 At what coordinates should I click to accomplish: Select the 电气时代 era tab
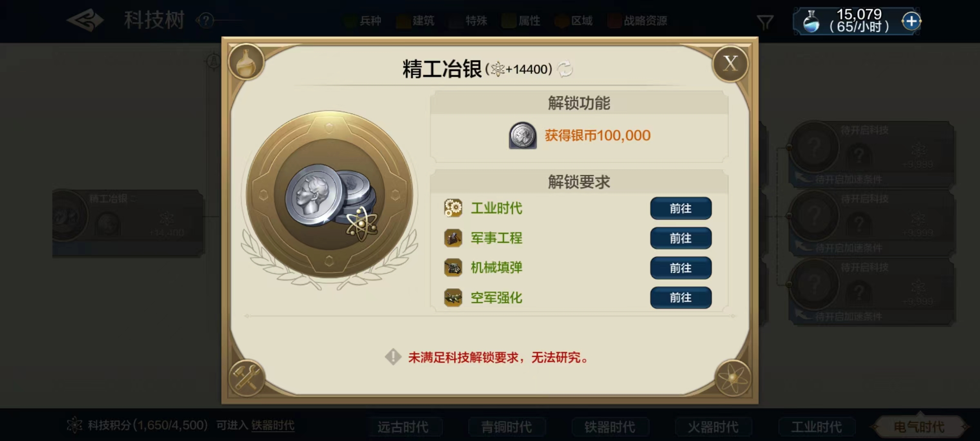(919, 427)
